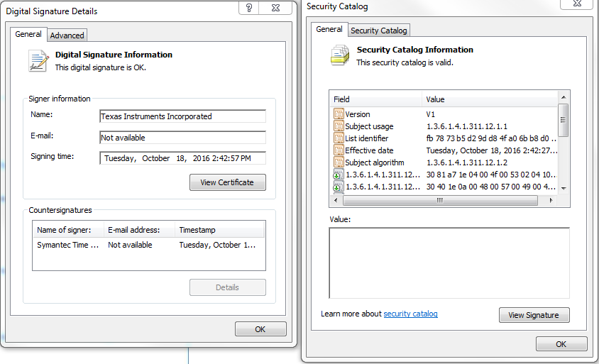Click the Name of signer column header
599x364 pixels.
click(x=68, y=230)
